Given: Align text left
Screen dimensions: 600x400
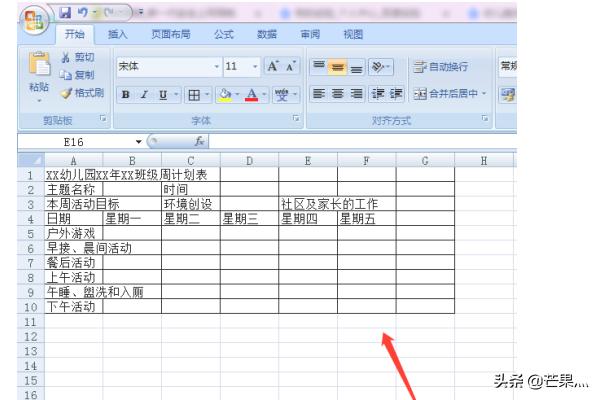Looking at the screenshot, I should pyautogui.click(x=319, y=93).
